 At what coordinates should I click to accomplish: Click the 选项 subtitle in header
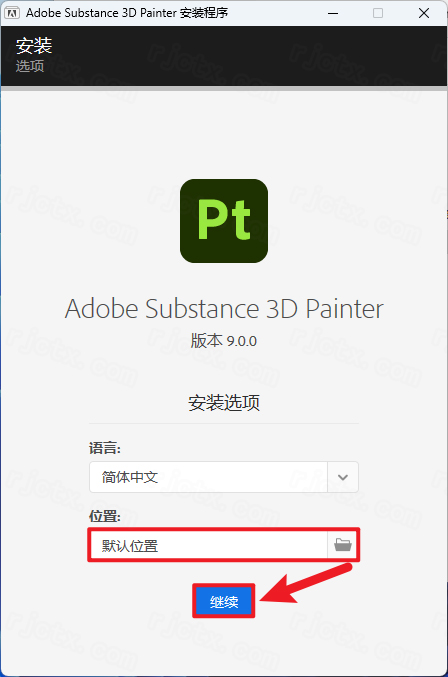click(x=30, y=66)
